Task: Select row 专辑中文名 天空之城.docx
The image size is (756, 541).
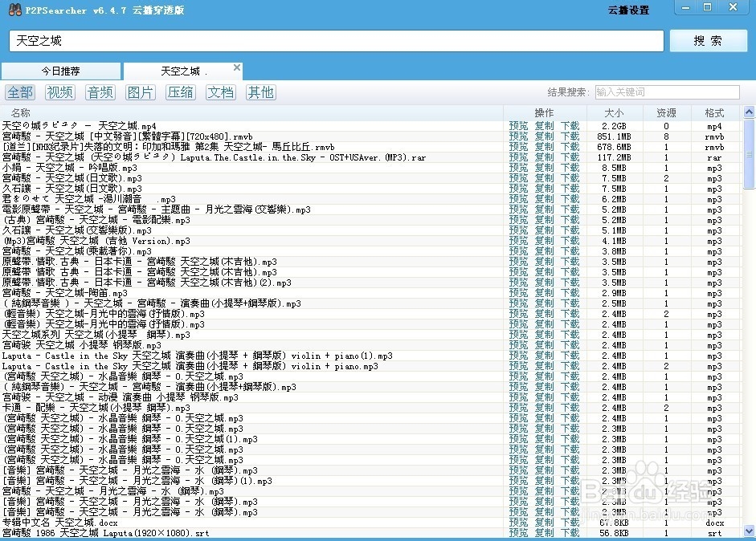Action: point(371,523)
